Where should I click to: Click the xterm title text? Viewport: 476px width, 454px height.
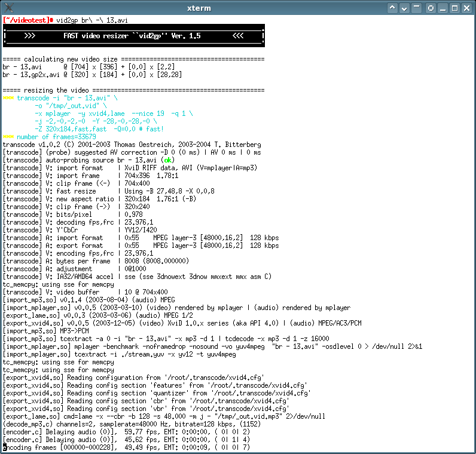tap(237, 8)
